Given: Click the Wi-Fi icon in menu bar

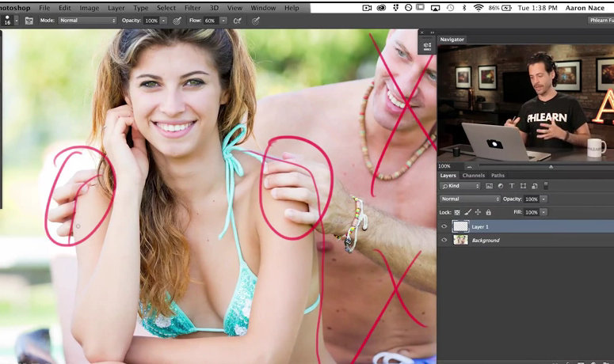Looking at the screenshot, I should point(478,8).
